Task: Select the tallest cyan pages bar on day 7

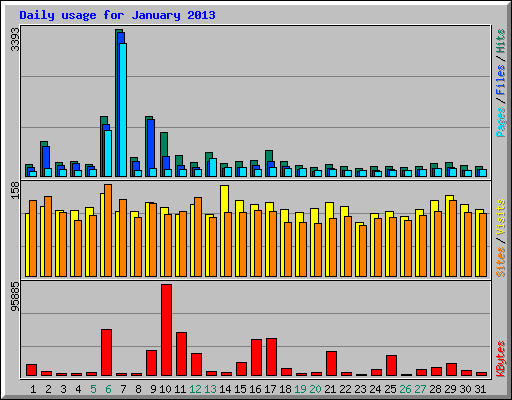Action: [x=123, y=110]
